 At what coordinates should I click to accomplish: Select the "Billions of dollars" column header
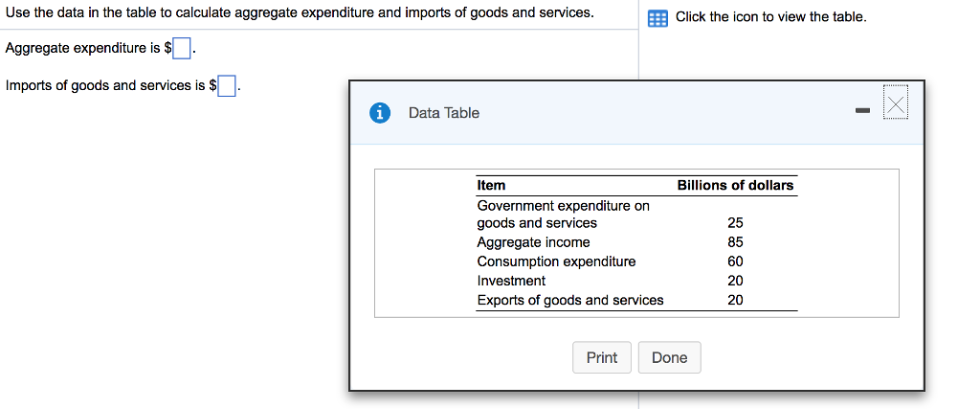(735, 185)
